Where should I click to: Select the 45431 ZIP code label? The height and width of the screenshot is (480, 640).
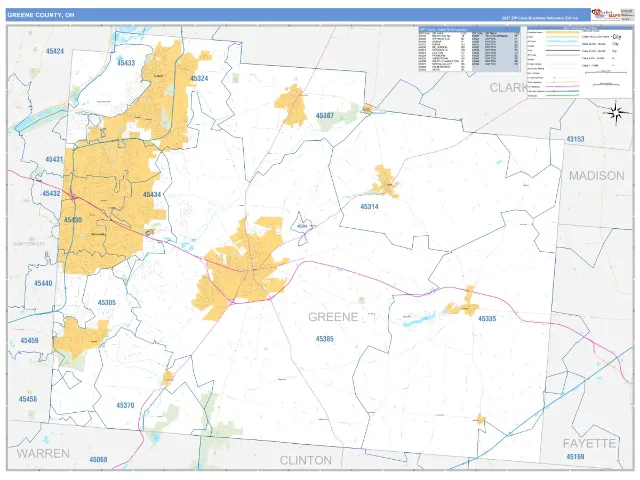[x=54, y=159]
